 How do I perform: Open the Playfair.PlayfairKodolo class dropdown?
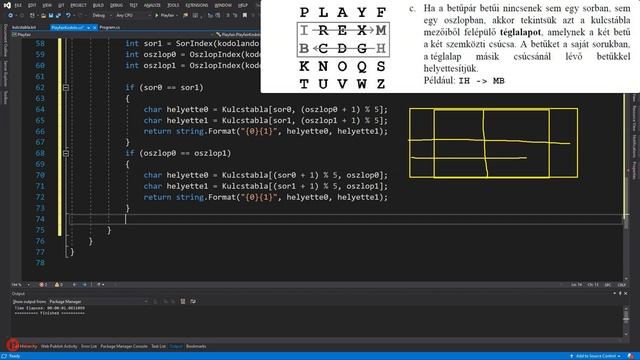[x=238, y=35]
